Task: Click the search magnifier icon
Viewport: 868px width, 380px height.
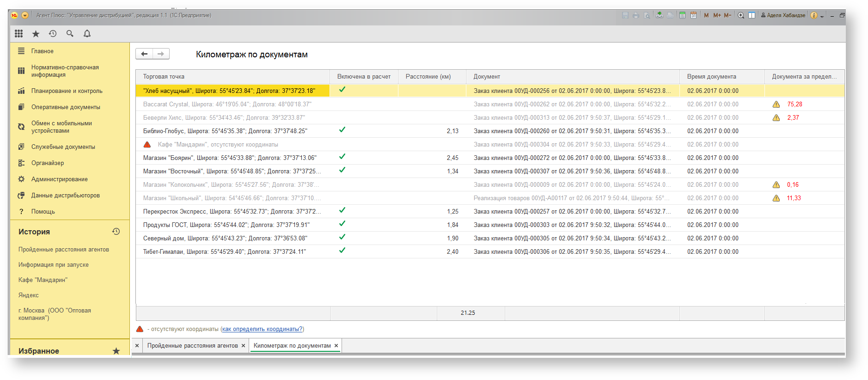Action: [x=70, y=33]
